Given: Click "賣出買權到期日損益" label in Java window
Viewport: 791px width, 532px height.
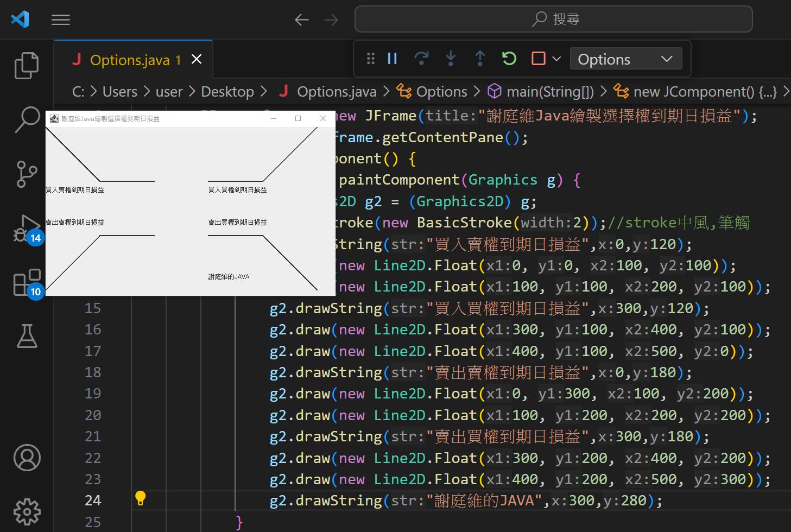Looking at the screenshot, I should tap(238, 223).
